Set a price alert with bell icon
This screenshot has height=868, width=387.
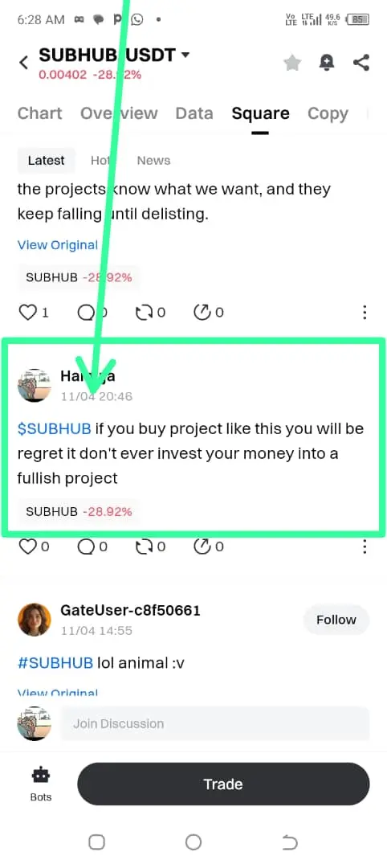tap(327, 63)
